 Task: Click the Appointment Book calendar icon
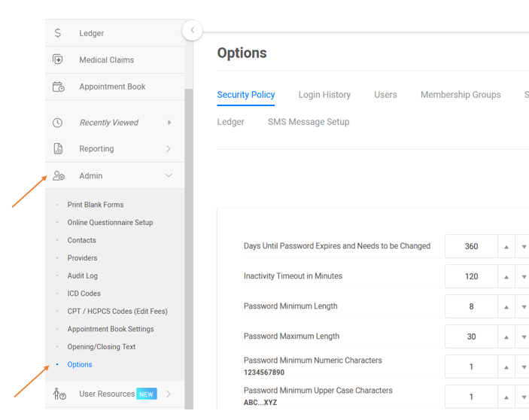[59, 87]
